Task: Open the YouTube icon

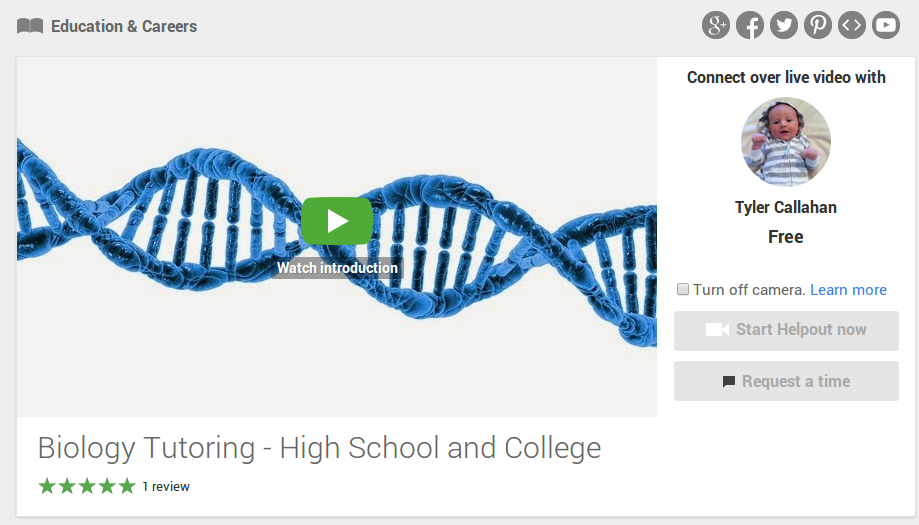Action: click(x=886, y=25)
